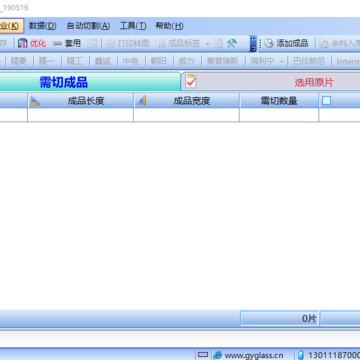Sort by 成品宽度 column header

click(x=186, y=101)
